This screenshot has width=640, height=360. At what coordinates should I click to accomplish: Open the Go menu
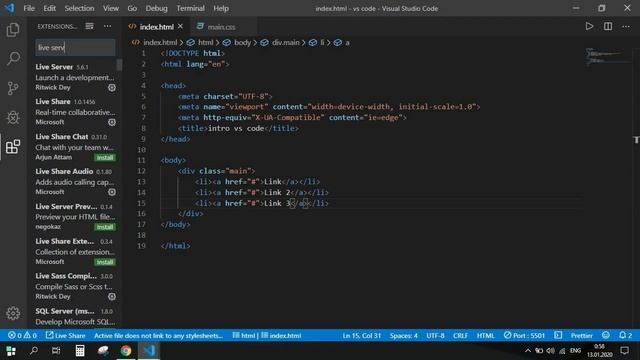132,8
